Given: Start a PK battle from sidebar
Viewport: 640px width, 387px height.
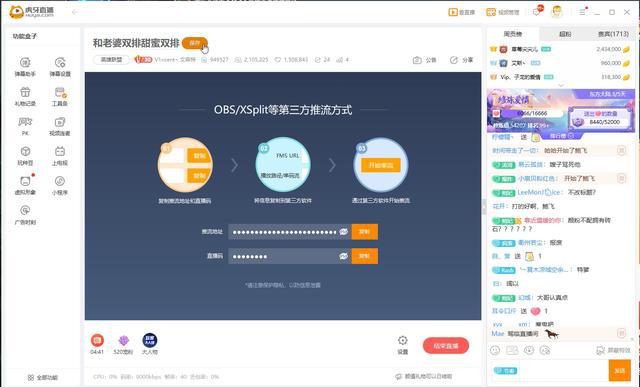Looking at the screenshot, I should click(x=25, y=126).
